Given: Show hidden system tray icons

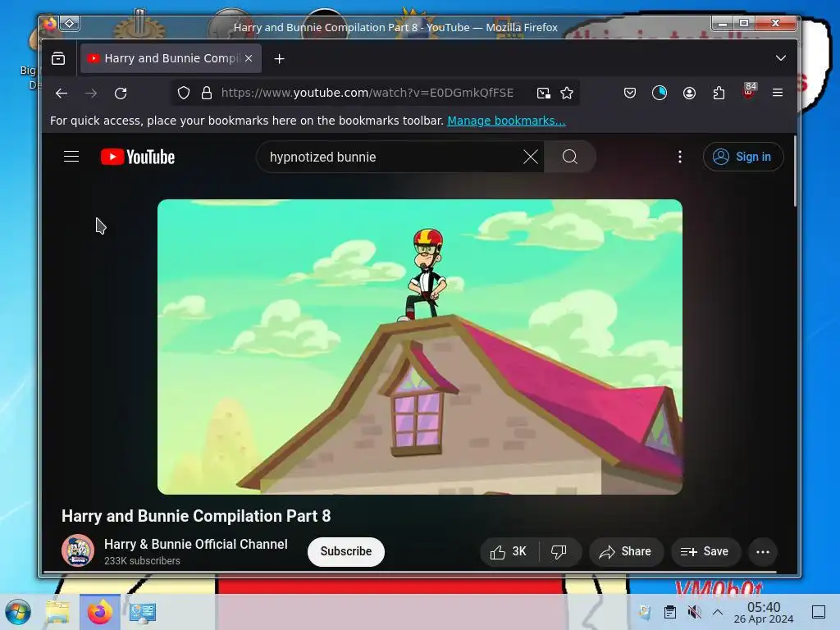Looking at the screenshot, I should (x=718, y=612).
